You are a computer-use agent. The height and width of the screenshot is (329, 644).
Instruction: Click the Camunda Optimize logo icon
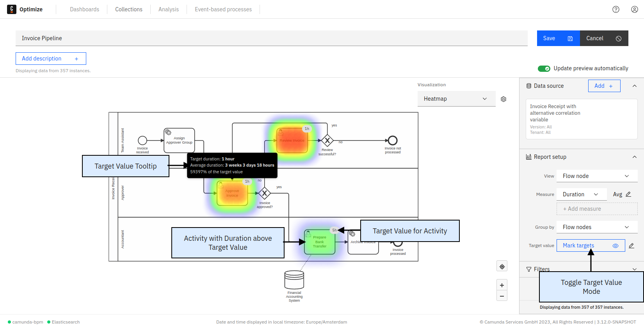(12, 9)
